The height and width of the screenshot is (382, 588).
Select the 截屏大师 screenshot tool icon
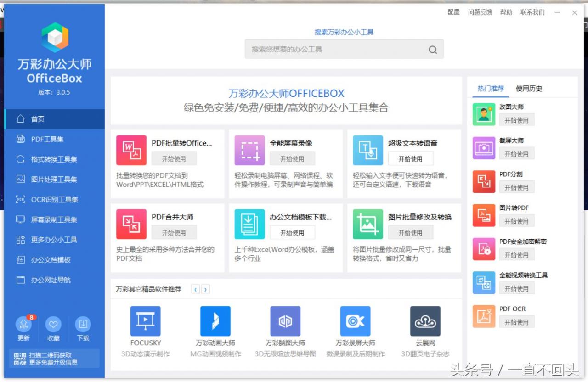click(x=483, y=147)
